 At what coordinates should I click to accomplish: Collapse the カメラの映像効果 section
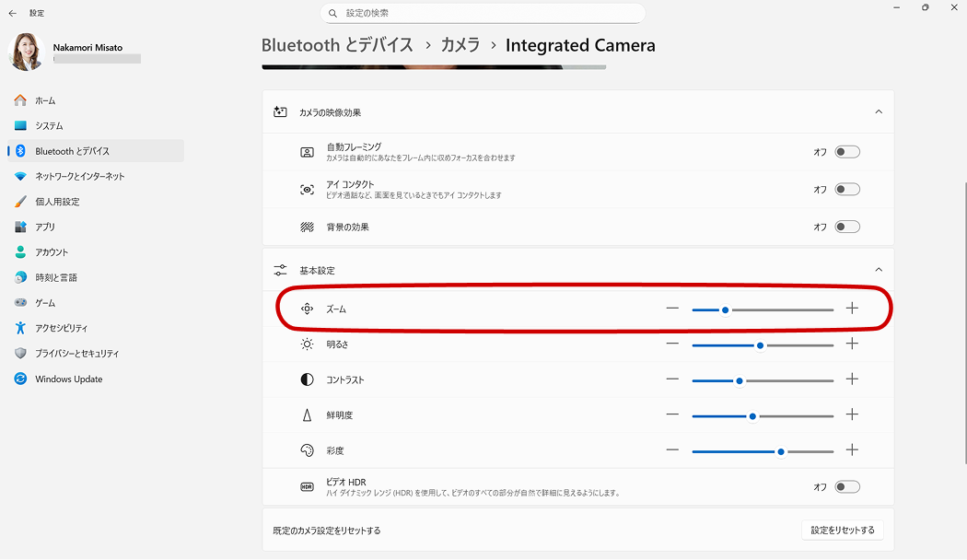pos(878,112)
